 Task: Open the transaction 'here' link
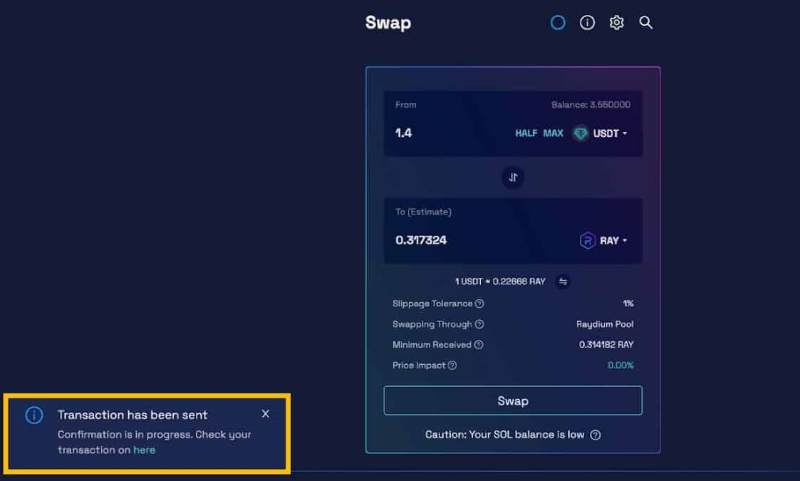tap(144, 450)
